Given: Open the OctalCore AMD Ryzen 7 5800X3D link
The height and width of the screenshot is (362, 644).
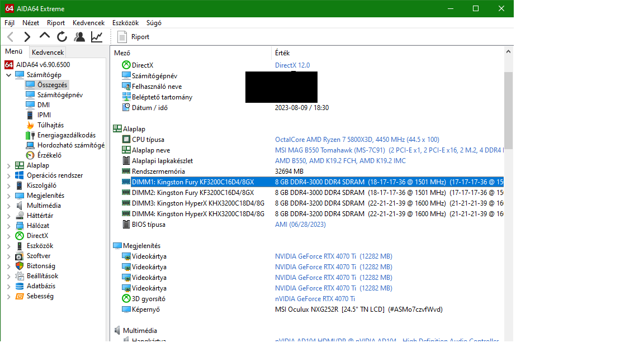Looking at the screenshot, I should point(357,140).
